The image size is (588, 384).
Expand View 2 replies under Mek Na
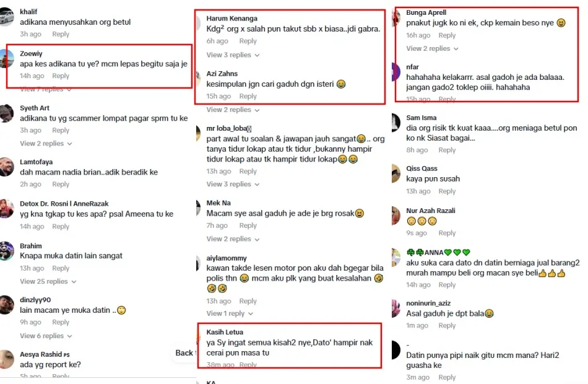point(233,239)
